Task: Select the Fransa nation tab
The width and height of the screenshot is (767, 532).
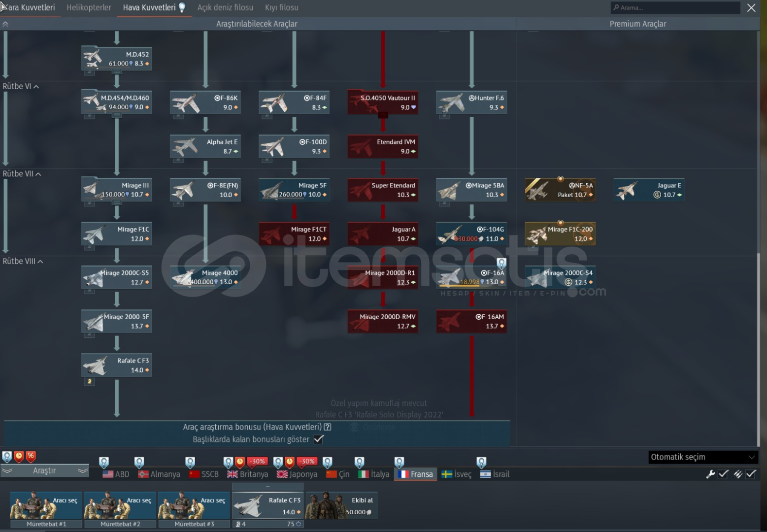Action: (416, 474)
